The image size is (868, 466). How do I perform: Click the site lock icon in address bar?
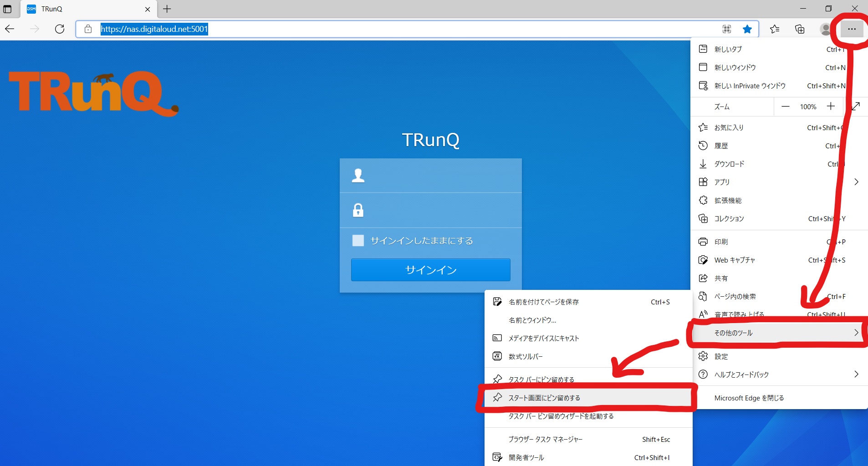click(88, 29)
